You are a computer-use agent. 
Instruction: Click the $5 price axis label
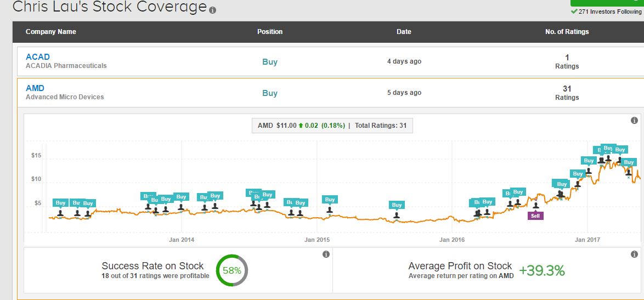(x=37, y=203)
